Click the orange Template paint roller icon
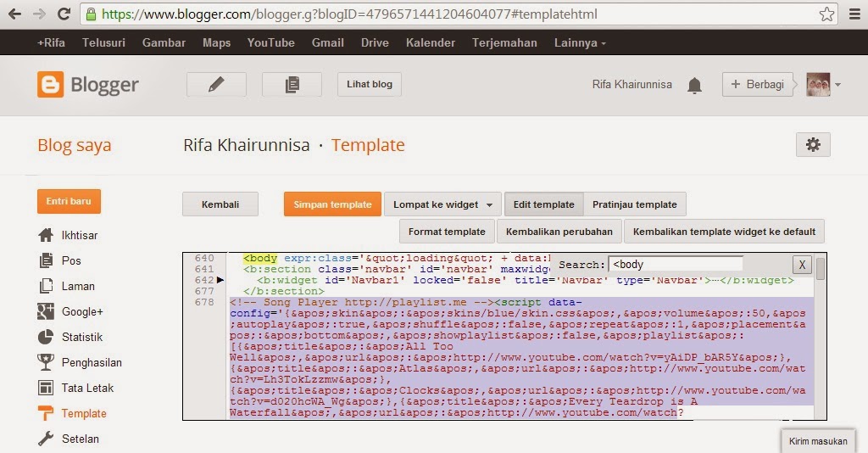The height and width of the screenshot is (453, 868). 46,413
